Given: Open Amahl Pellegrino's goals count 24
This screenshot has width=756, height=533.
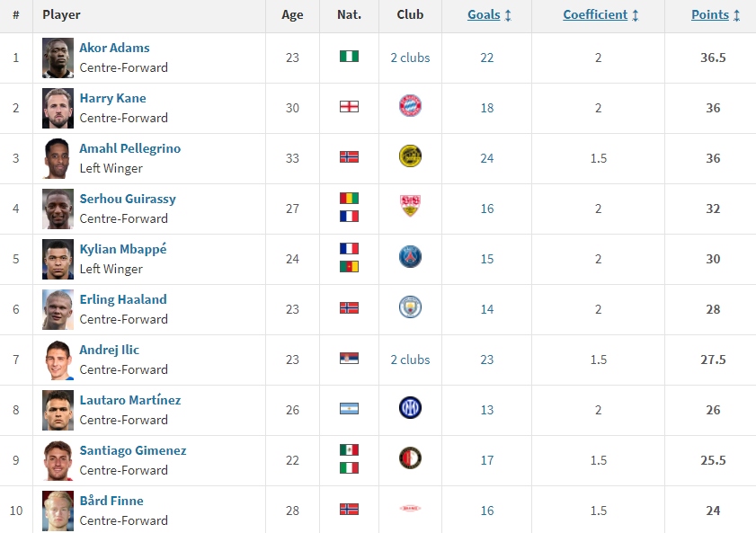Looking at the screenshot, I should click(487, 158).
